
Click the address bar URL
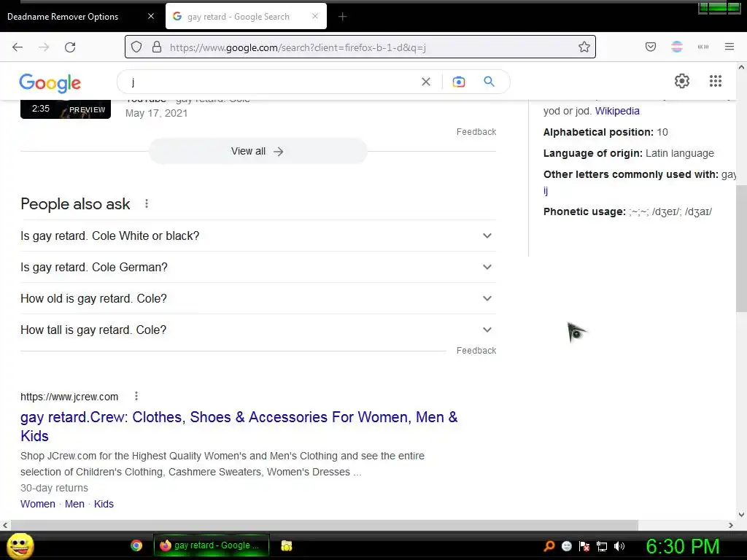(x=298, y=47)
